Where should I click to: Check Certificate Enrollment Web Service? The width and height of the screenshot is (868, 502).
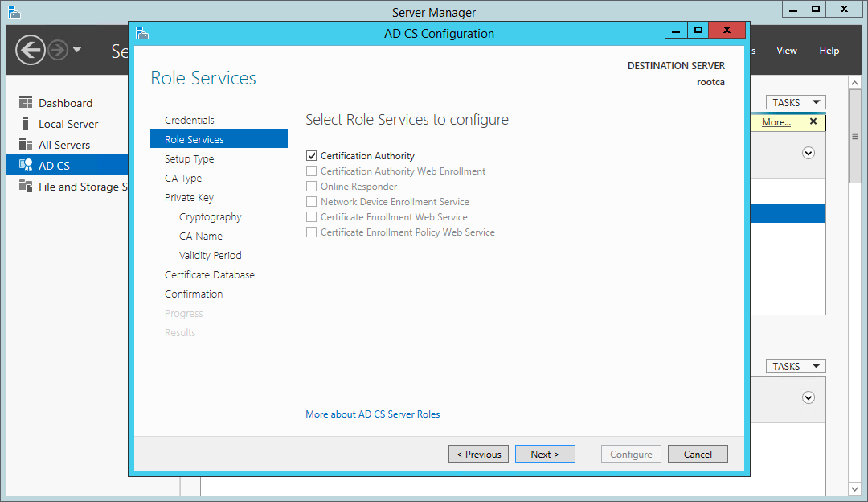(x=312, y=216)
